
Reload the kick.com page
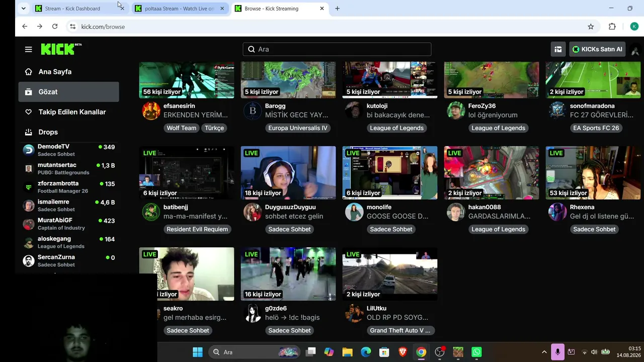tap(55, 27)
